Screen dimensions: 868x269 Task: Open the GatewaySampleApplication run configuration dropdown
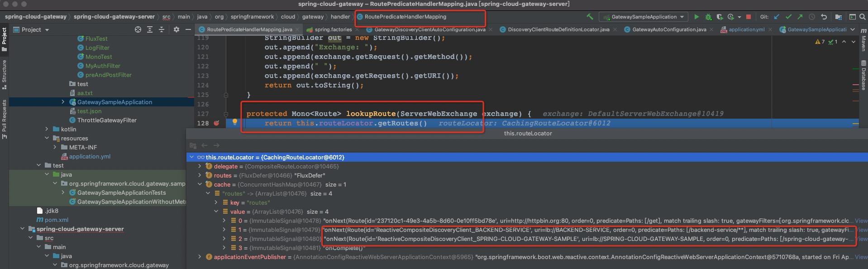644,17
